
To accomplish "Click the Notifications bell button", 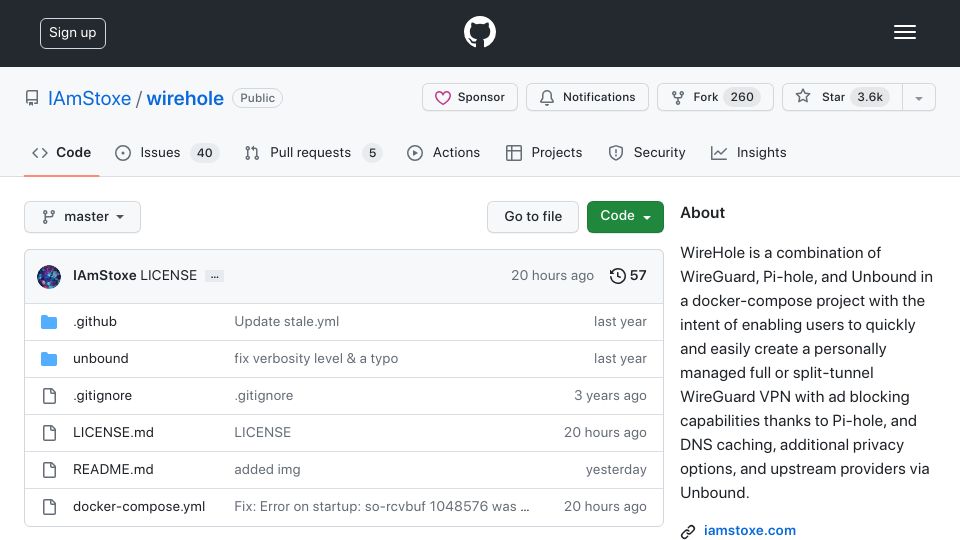I will (x=587, y=97).
